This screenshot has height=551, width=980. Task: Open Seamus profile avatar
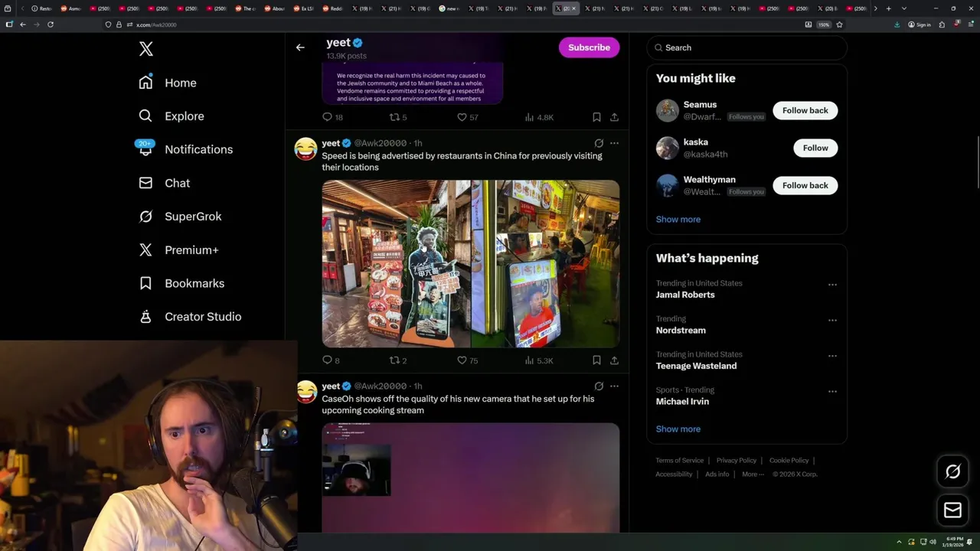(668, 110)
